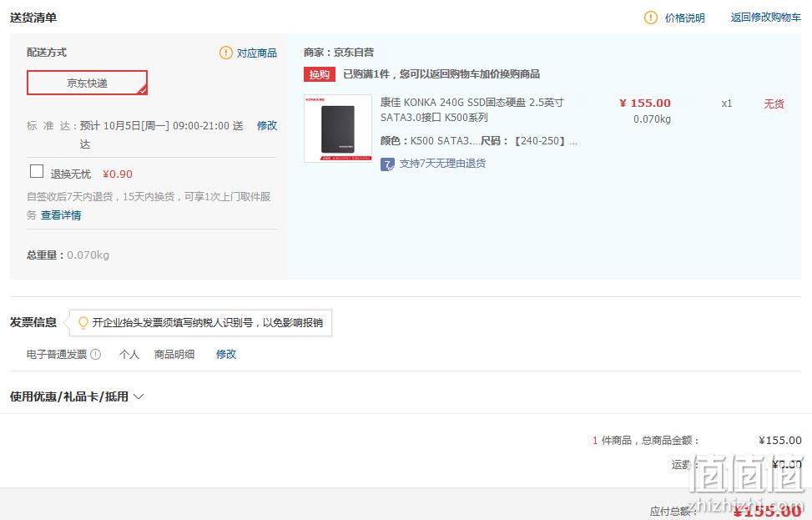Click the 商品明细 invoice content text
812x520 pixels.
(174, 354)
